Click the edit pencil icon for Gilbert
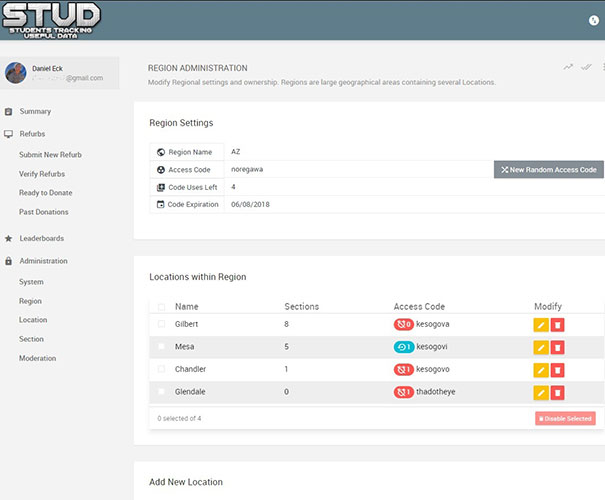The width and height of the screenshot is (605, 500). point(541,325)
